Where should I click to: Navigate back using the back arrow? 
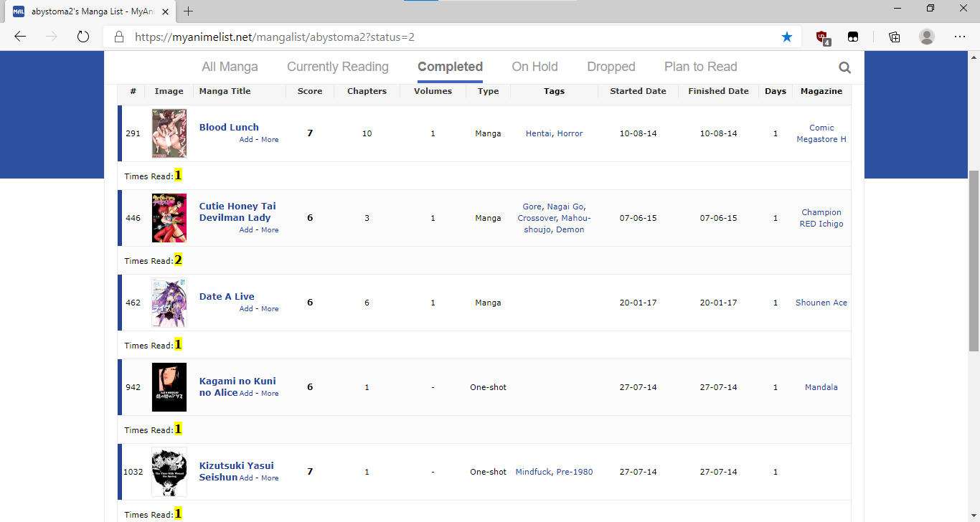[x=19, y=36]
